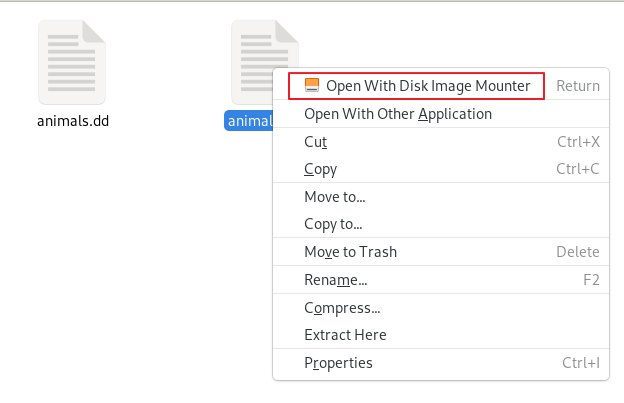Click the orange Disk Image Mounter icon
The image size is (624, 403).
coord(312,85)
